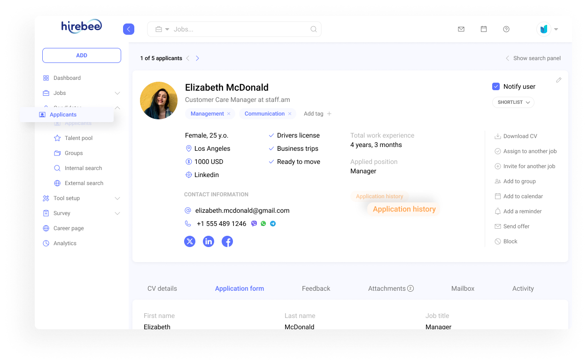Open the SHORTLIST status dropdown
The height and width of the screenshot is (364, 588).
[x=513, y=102]
